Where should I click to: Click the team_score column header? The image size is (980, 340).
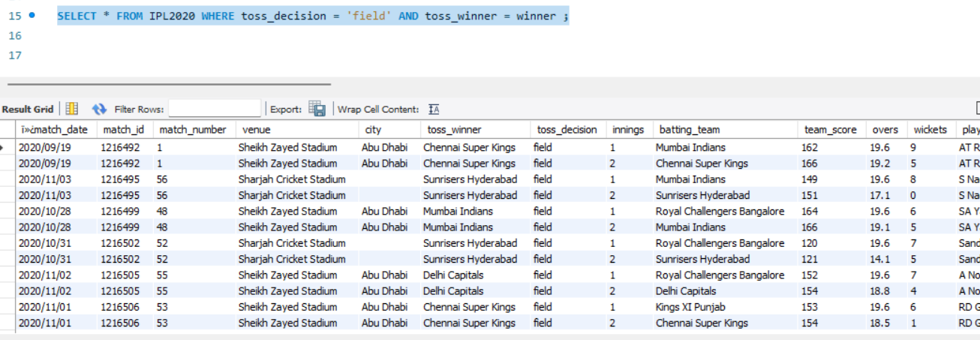[x=832, y=130]
